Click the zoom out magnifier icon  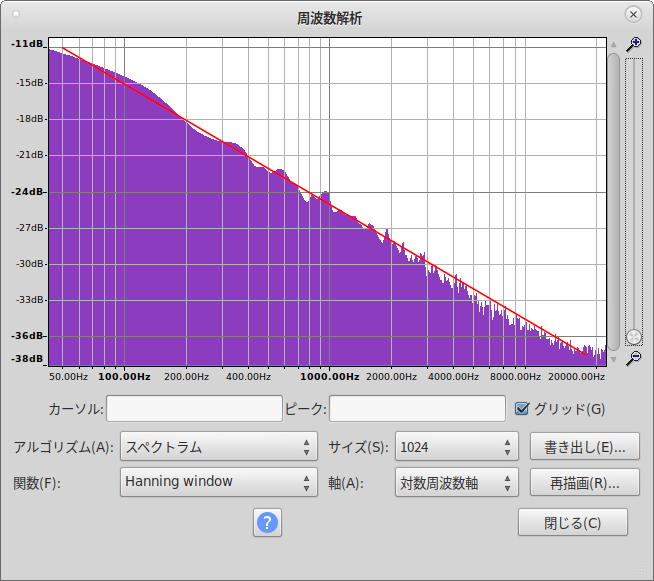[633, 357]
